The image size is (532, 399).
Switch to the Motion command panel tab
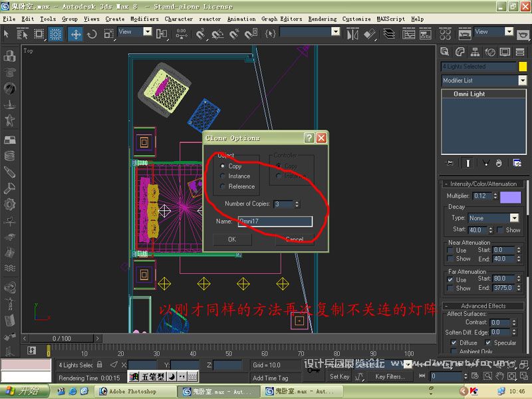[x=490, y=52]
